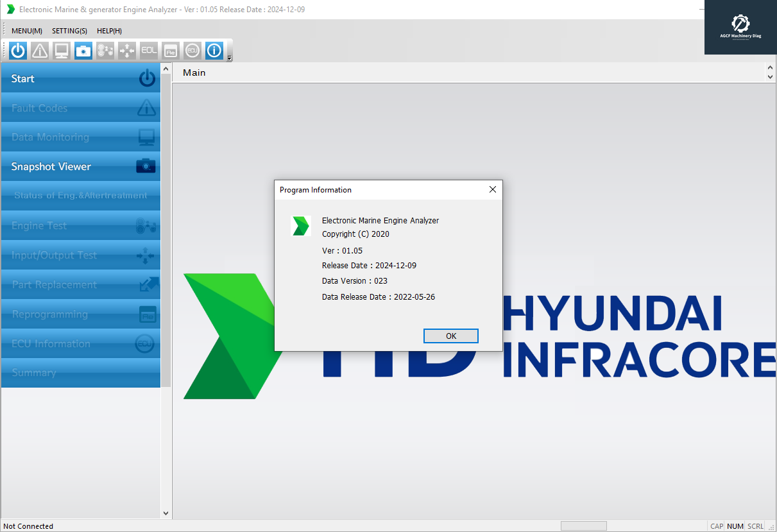Click the Input/Output Test arrows toolbar icon
The height and width of the screenshot is (532, 777).
tap(127, 51)
